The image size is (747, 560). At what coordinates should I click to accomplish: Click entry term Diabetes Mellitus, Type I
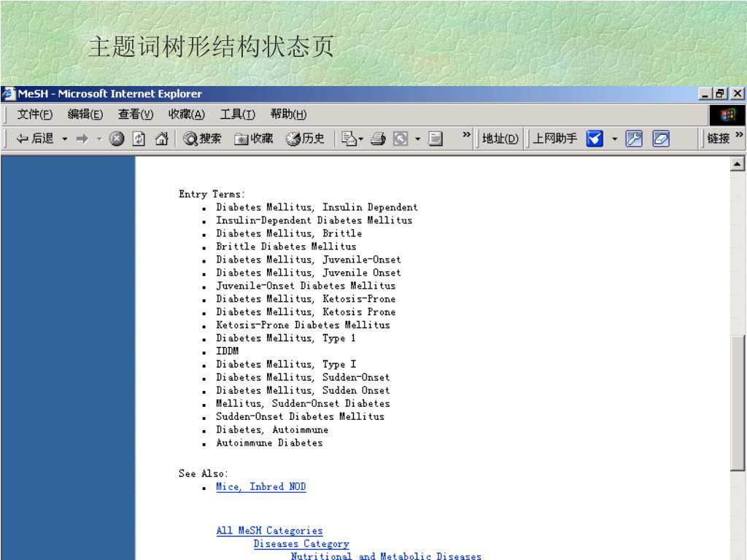click(286, 365)
